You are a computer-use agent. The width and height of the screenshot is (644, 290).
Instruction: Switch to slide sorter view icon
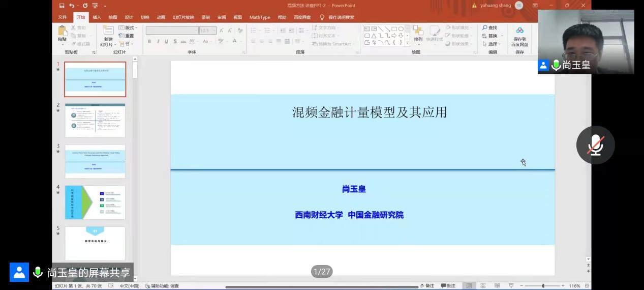tap(483, 286)
